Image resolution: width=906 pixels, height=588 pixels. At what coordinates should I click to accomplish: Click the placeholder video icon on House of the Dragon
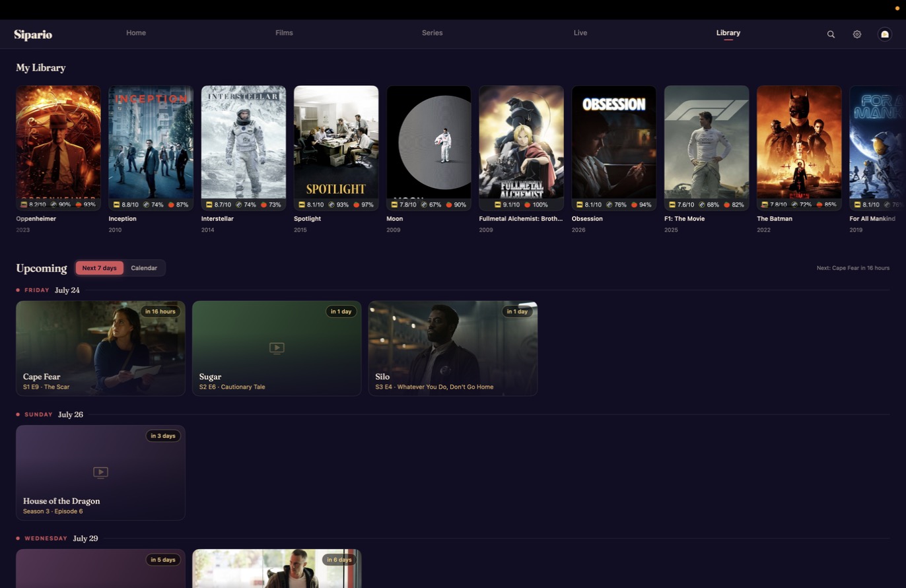coord(100,472)
